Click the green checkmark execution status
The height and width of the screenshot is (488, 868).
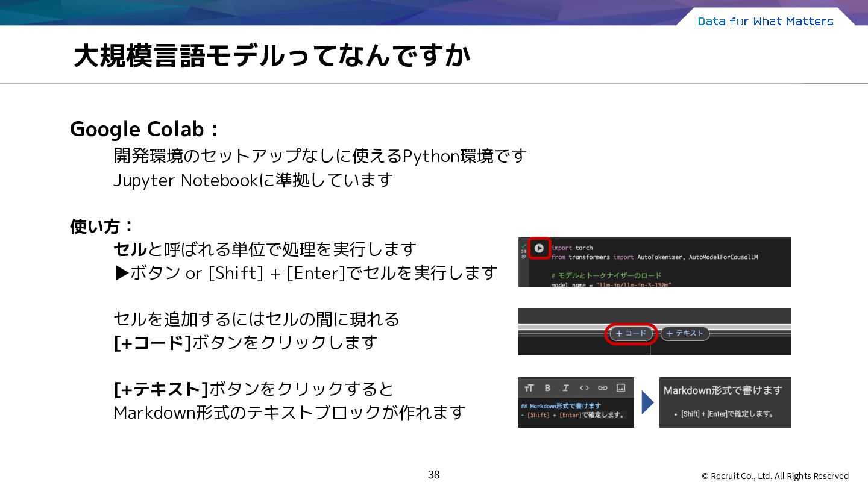[523, 245]
